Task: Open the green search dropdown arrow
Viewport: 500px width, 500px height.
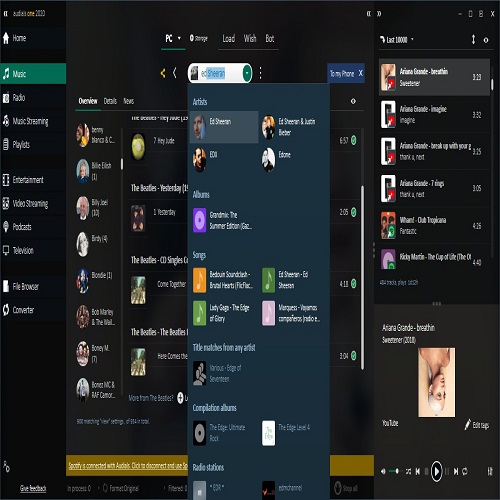Action: 247,73
